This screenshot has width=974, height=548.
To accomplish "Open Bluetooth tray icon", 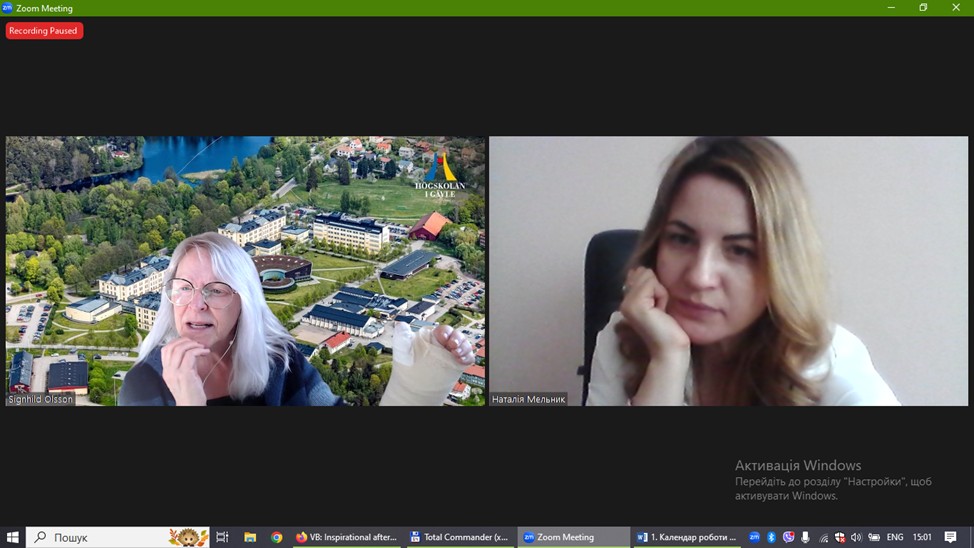I will click(x=771, y=537).
